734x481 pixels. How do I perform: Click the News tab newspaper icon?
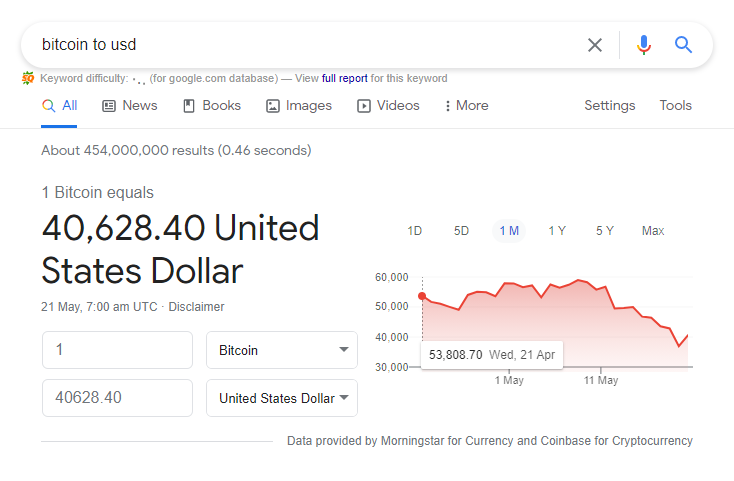(109, 106)
